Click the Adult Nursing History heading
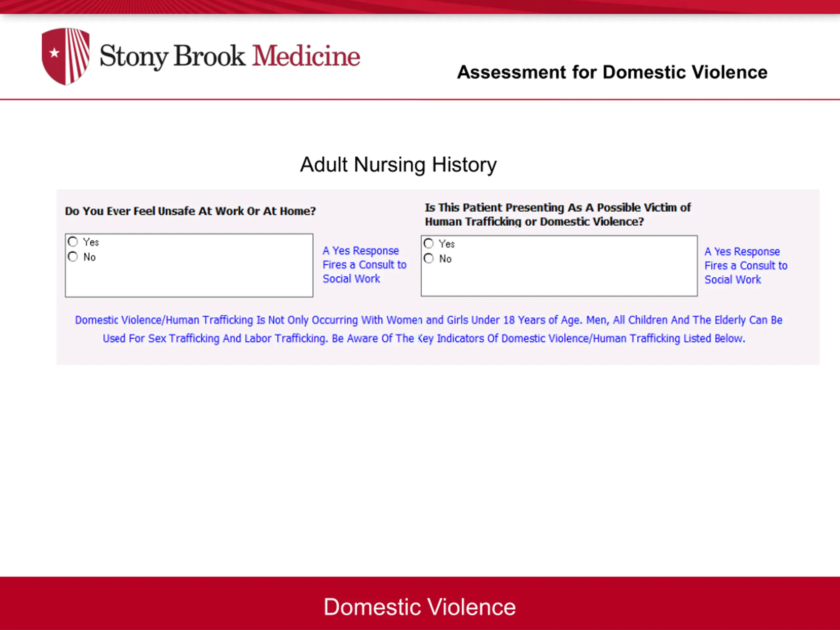 [x=398, y=165]
